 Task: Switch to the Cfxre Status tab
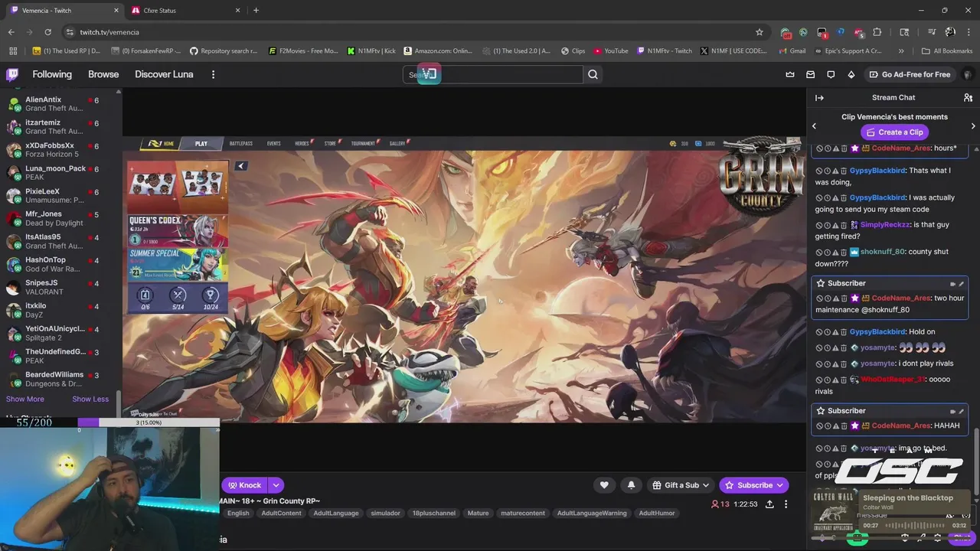(186, 11)
